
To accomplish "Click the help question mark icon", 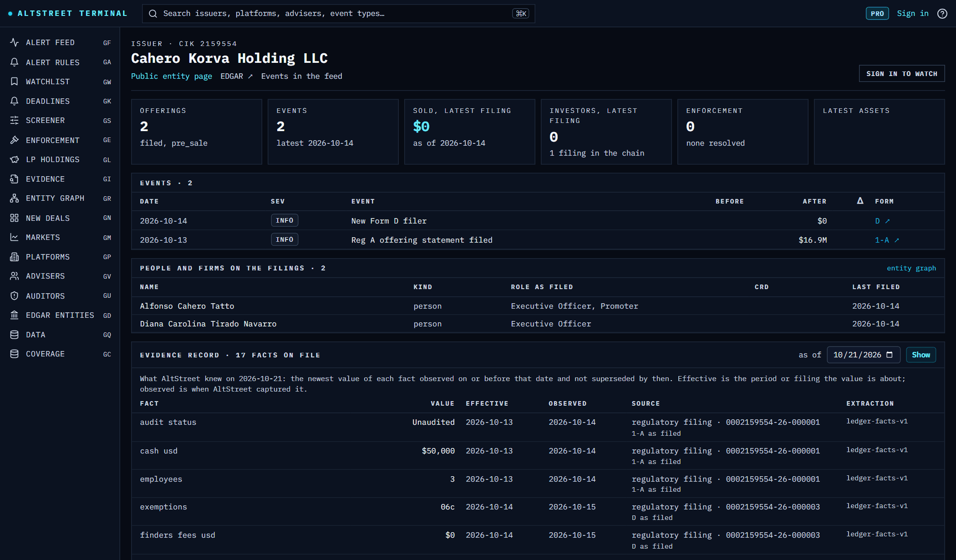I will pyautogui.click(x=942, y=14).
